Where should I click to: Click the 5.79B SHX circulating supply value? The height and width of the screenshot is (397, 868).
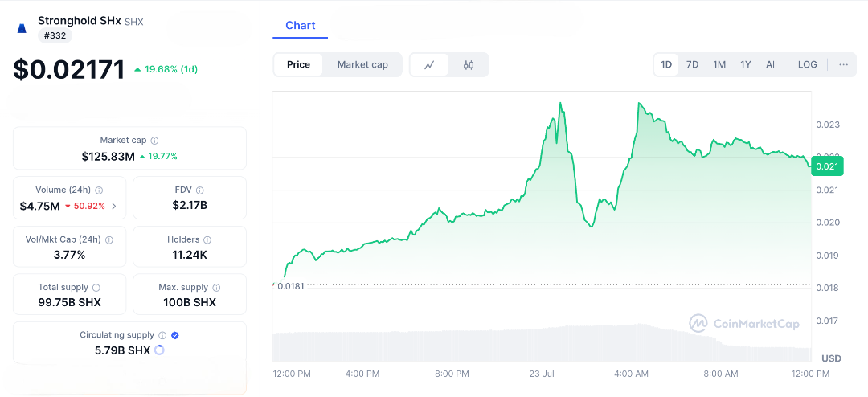(122, 350)
